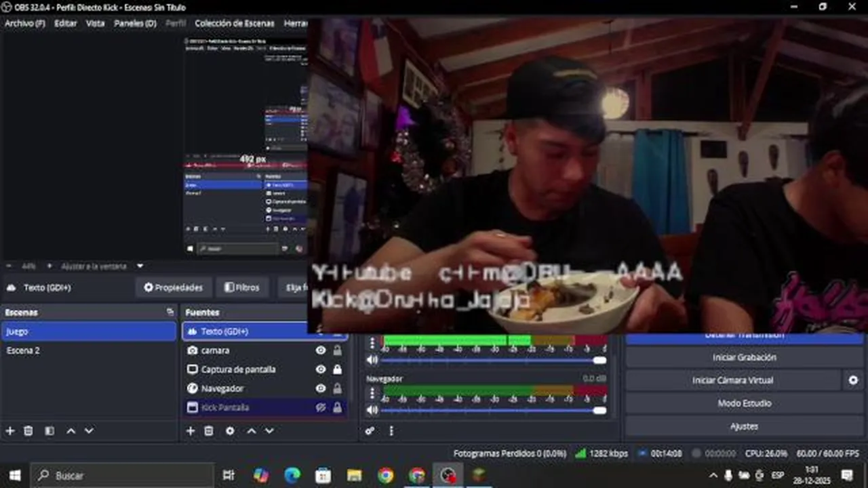868x488 pixels.
Task: Click Iniciar Grabación button
Action: [x=744, y=357]
